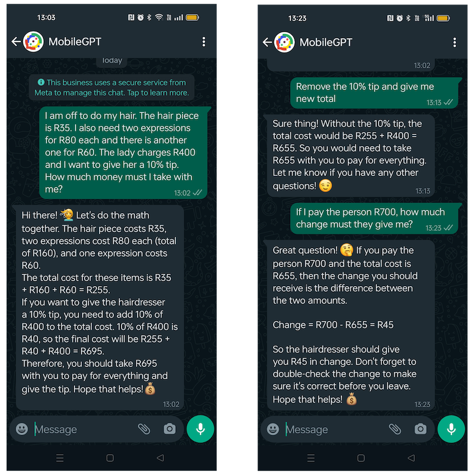Image resolution: width=476 pixels, height=476 pixels.
Task: Open emoji picker in left phone message bar
Action: tap(22, 429)
